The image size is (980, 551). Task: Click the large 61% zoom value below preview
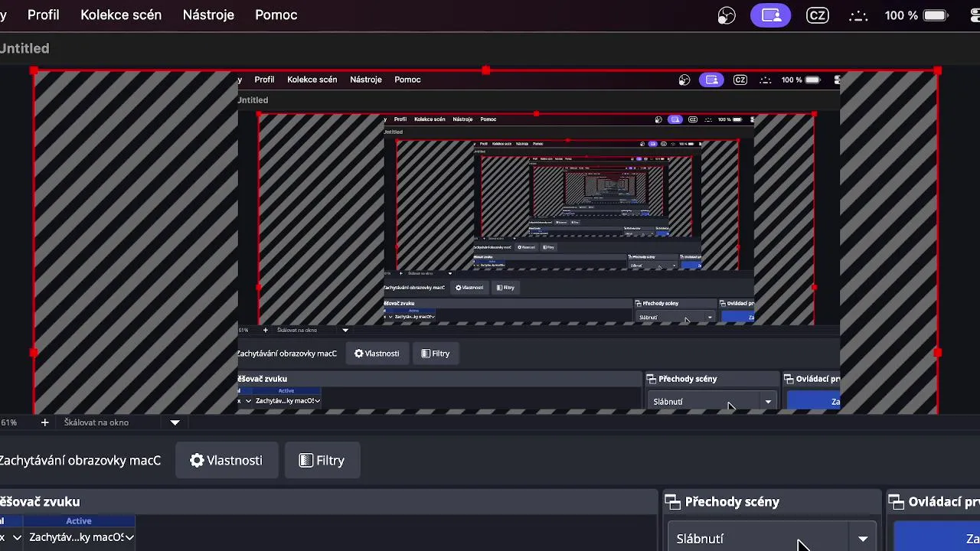tap(9, 422)
